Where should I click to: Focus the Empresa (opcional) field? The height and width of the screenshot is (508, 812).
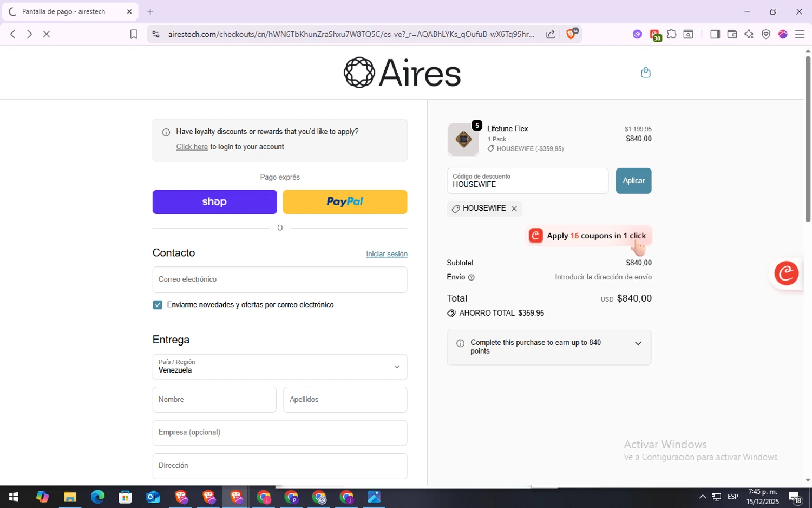(280, 433)
